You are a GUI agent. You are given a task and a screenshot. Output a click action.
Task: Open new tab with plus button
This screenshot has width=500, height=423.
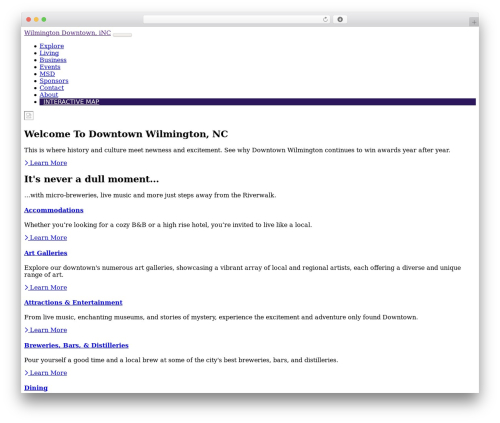(474, 22)
